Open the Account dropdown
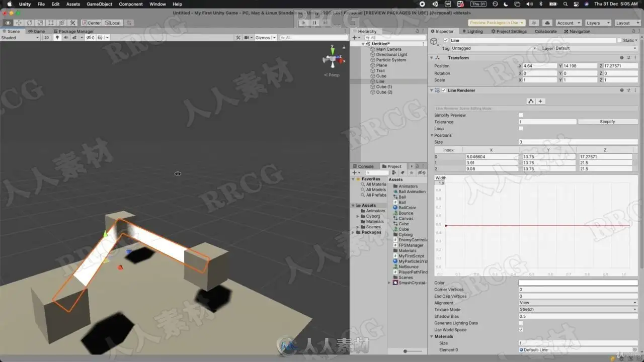 (x=568, y=23)
